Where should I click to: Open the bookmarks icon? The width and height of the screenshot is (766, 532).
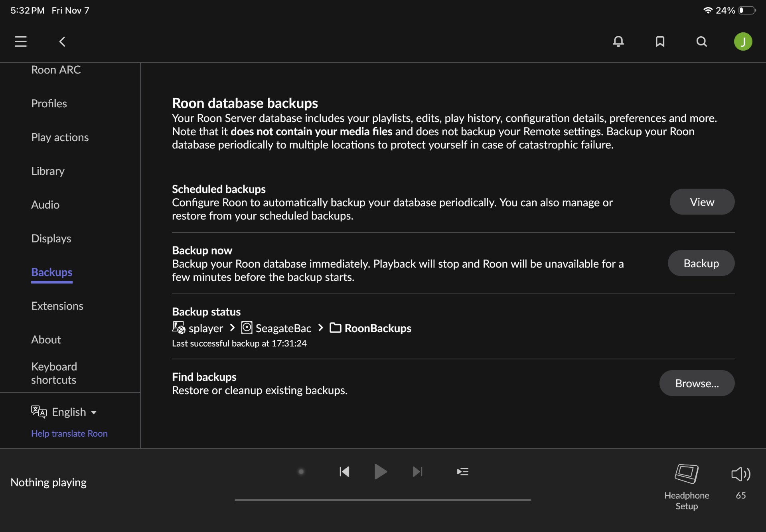point(660,41)
